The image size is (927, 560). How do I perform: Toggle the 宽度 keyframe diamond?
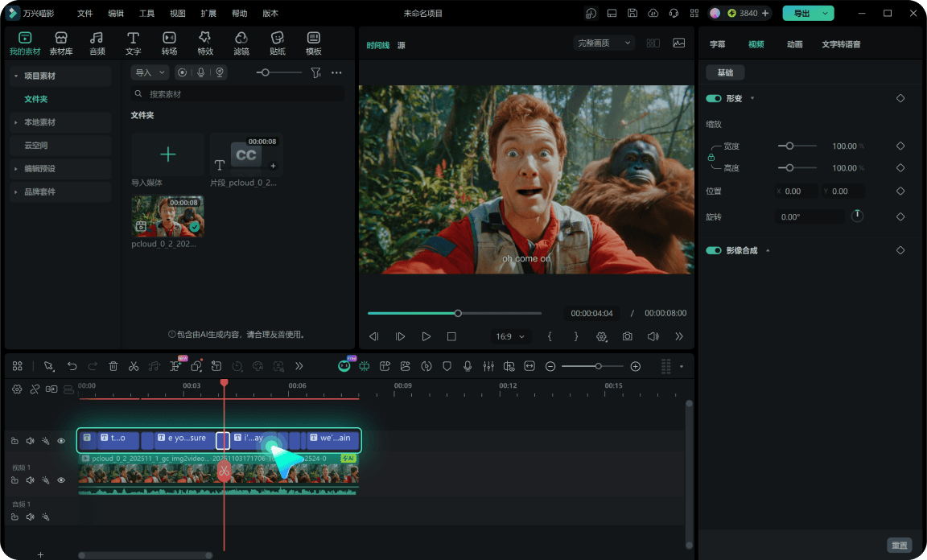point(900,146)
